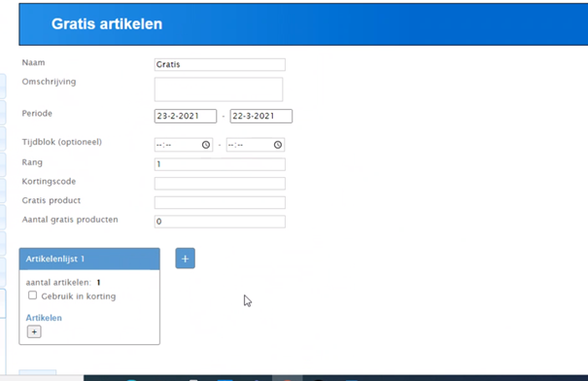Open the Periode end date 22-3-2021
This screenshot has height=381, width=588.
[x=261, y=116]
